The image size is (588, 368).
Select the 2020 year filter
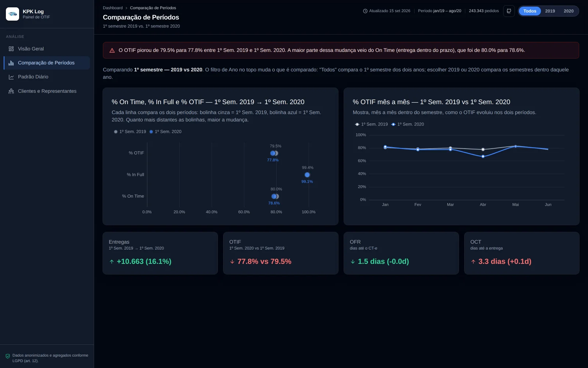pyautogui.click(x=569, y=11)
